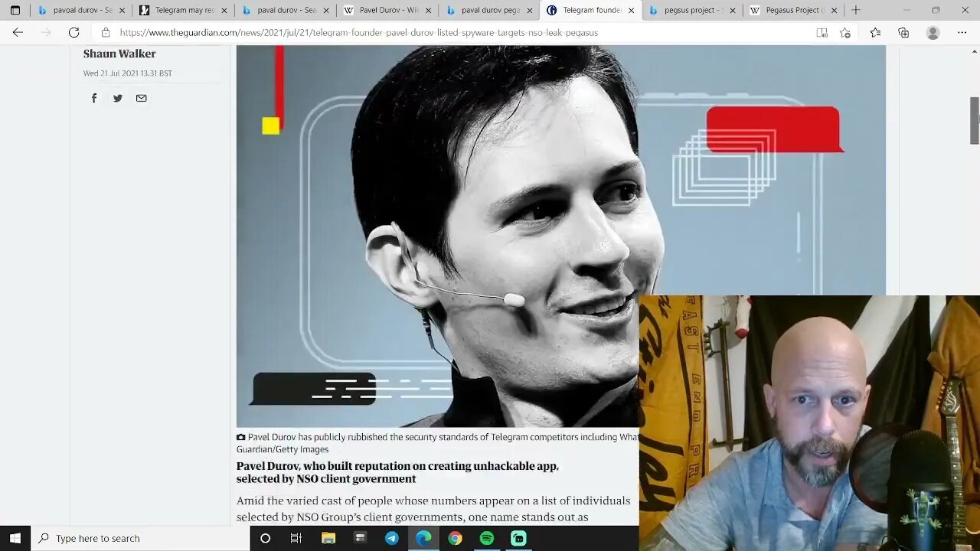
Task: Go back to the previous page
Action: 18,32
